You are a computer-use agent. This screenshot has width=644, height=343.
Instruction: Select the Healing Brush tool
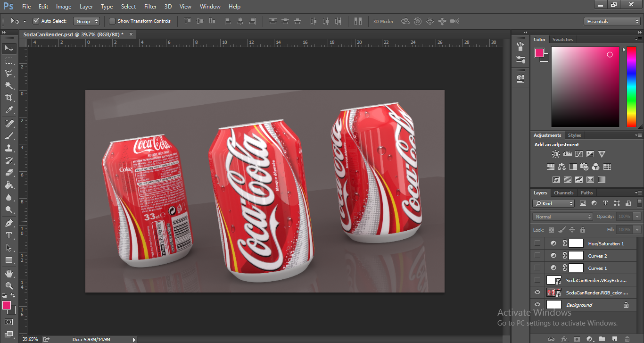click(9, 124)
